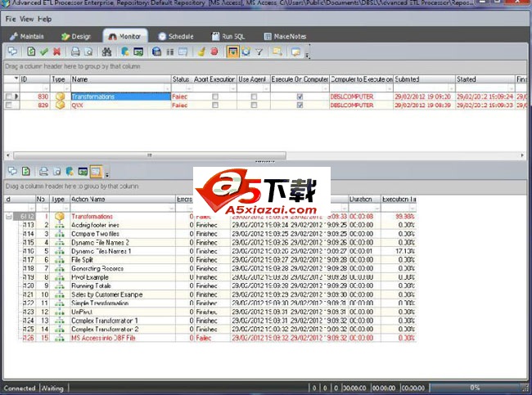Click the horizontal scrollbar thumb in upper grid

(149, 155)
